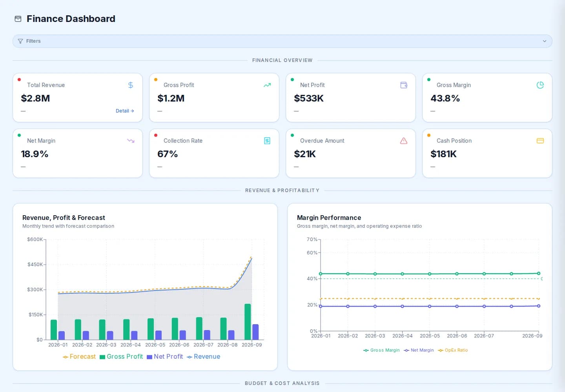Select the 18.9% Net Margin value
This screenshot has width=565, height=392.
(35, 154)
